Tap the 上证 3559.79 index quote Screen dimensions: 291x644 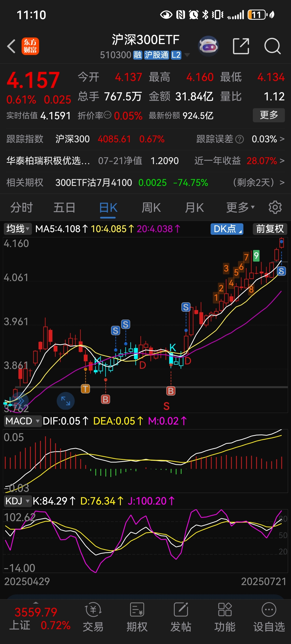pos(36,612)
